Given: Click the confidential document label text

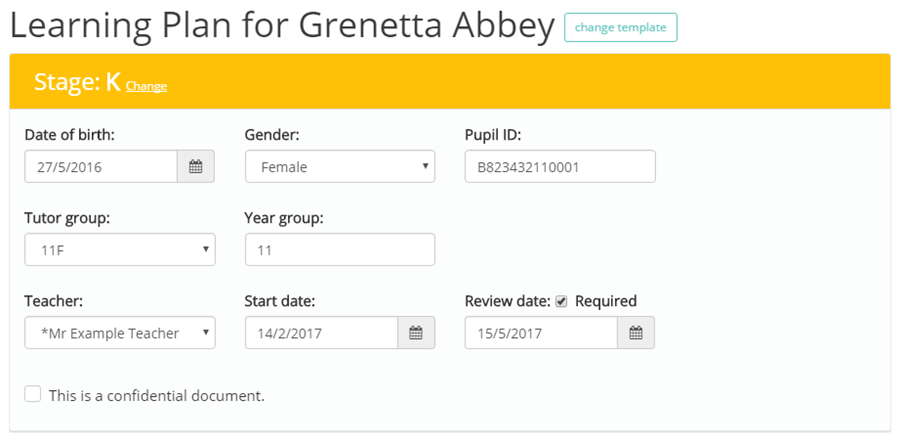Looking at the screenshot, I should (x=157, y=395).
